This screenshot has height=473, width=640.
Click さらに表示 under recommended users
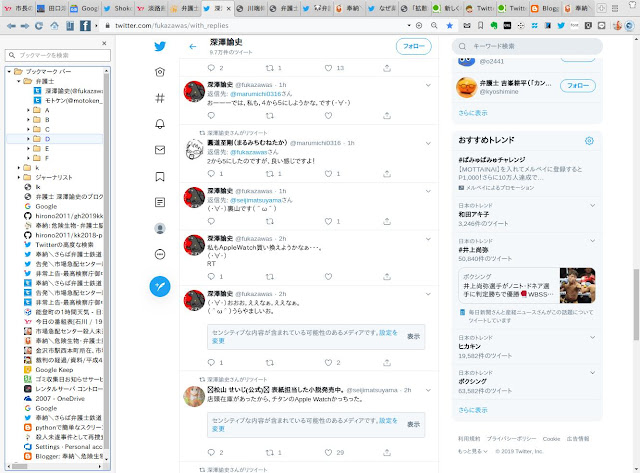(473, 113)
